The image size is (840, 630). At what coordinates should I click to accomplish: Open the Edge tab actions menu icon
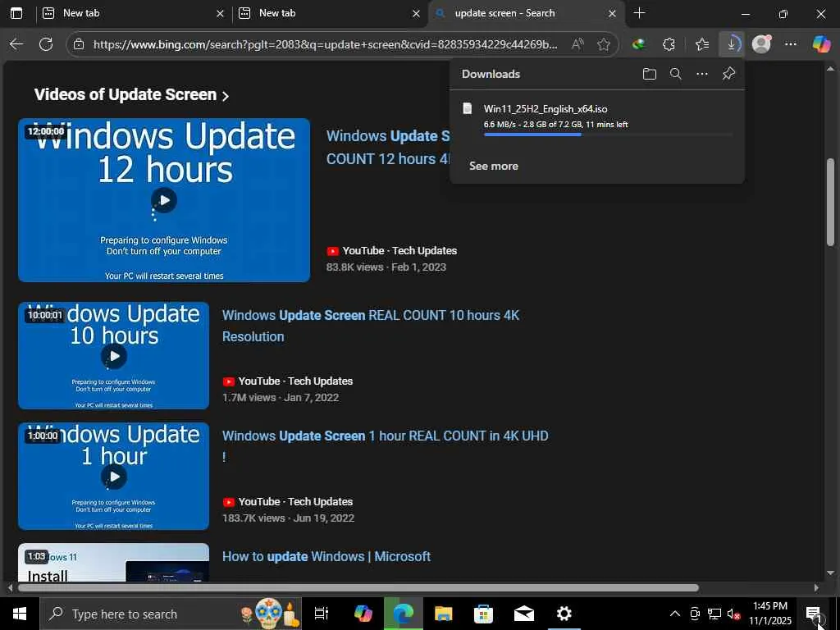pos(16,13)
